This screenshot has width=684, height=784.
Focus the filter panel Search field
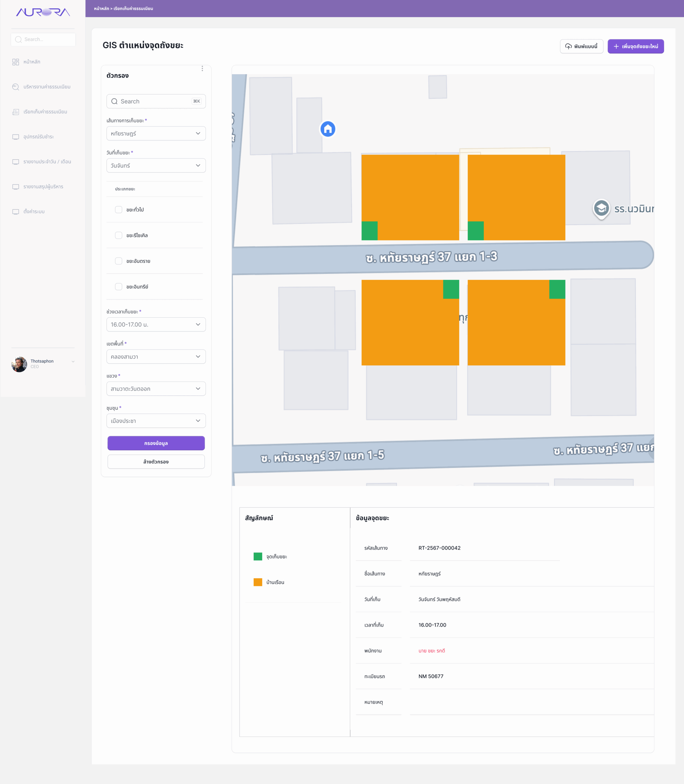click(156, 101)
